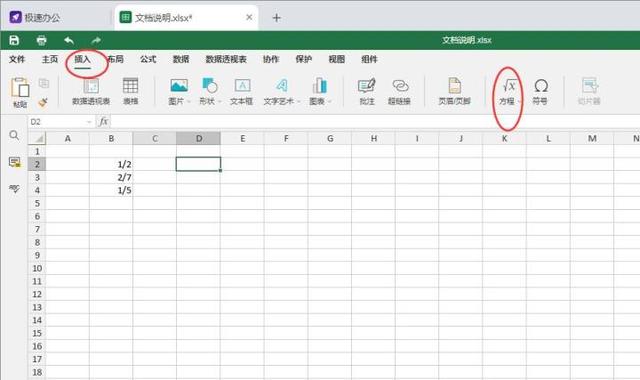Screen dimensions: 640x380
Task: Insert text art (文字艺术)
Action: (281, 92)
